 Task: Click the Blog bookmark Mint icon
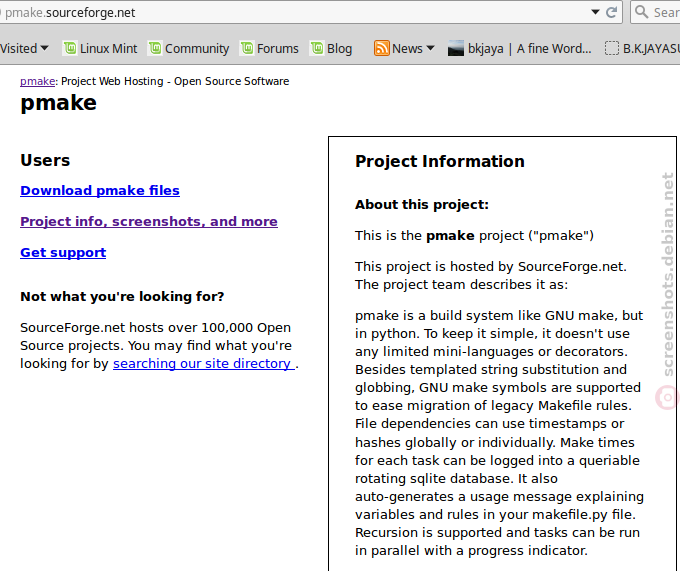coord(317,48)
